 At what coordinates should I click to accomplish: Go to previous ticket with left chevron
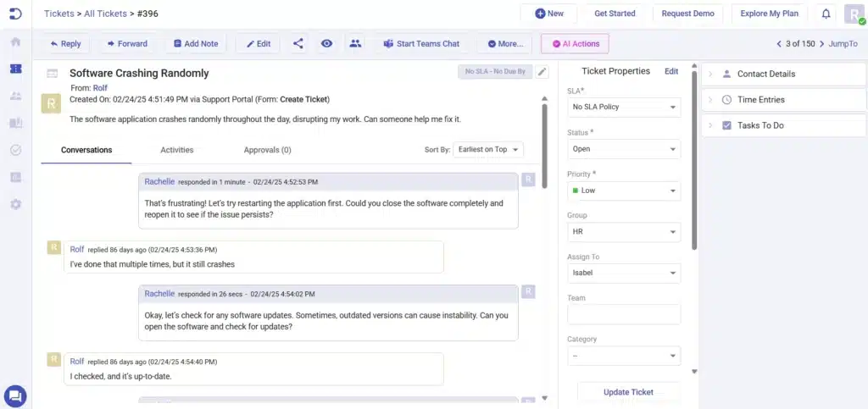[x=779, y=44]
